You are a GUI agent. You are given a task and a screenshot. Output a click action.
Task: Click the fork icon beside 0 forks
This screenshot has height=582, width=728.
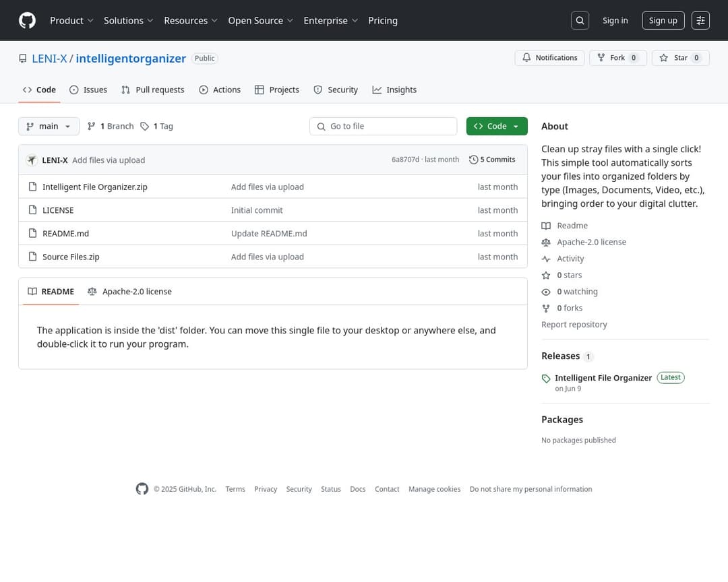pyautogui.click(x=546, y=308)
